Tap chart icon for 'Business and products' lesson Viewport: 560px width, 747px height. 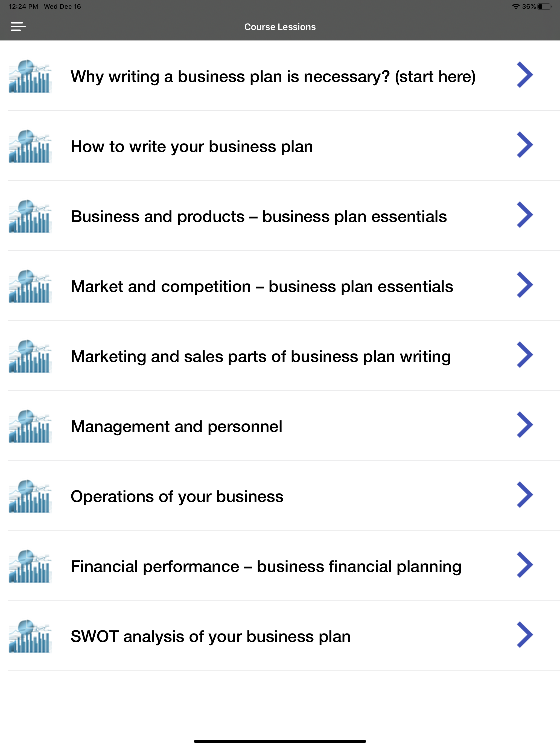coord(30,216)
